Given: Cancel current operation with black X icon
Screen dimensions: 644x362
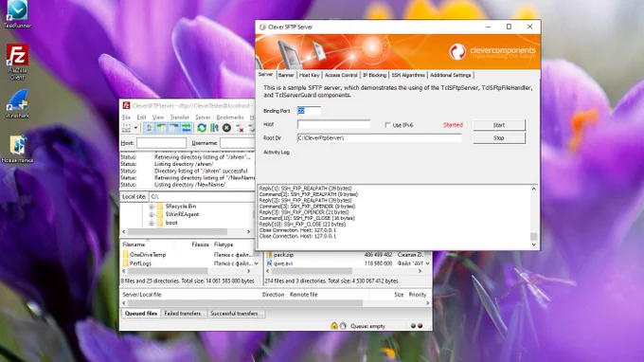Looking at the screenshot, I should 226,128.
